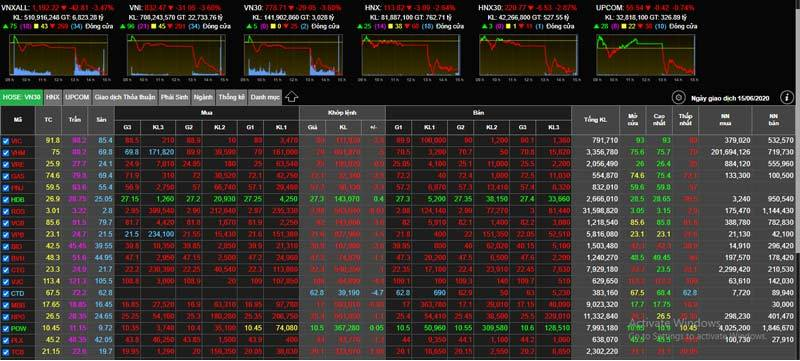Click the VHM stock code
The image size is (800, 361).
(18, 153)
